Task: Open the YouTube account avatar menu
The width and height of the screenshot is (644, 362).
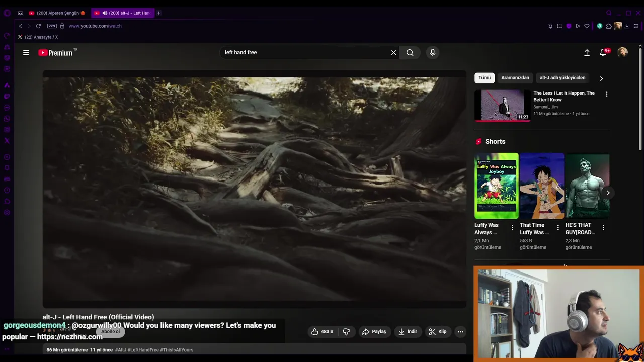Action: click(622, 52)
